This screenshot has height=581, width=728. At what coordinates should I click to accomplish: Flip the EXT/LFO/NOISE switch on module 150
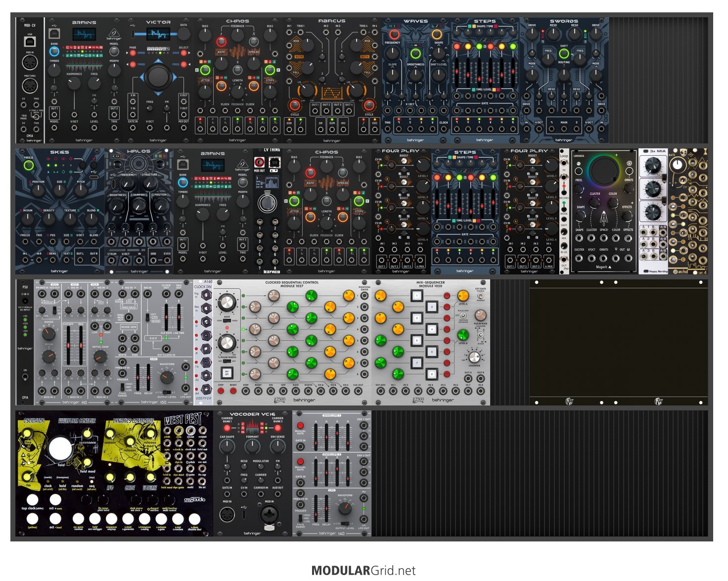coord(147,316)
